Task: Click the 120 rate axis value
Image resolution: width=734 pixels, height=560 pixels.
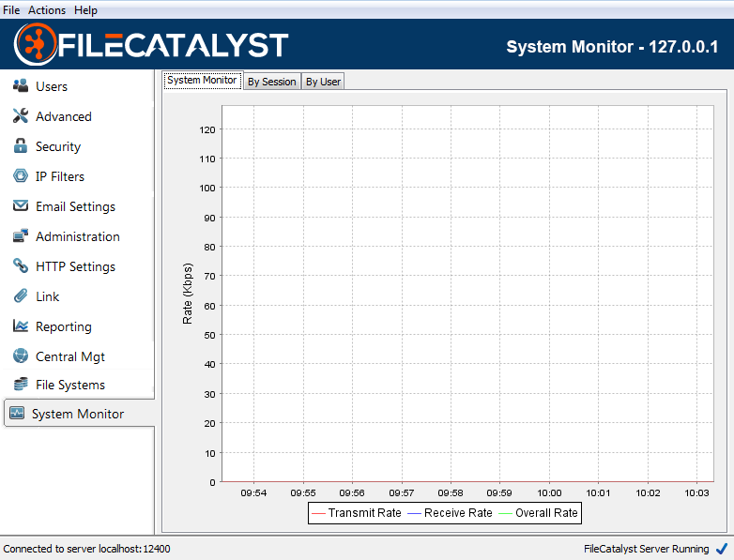Action: 207,129
